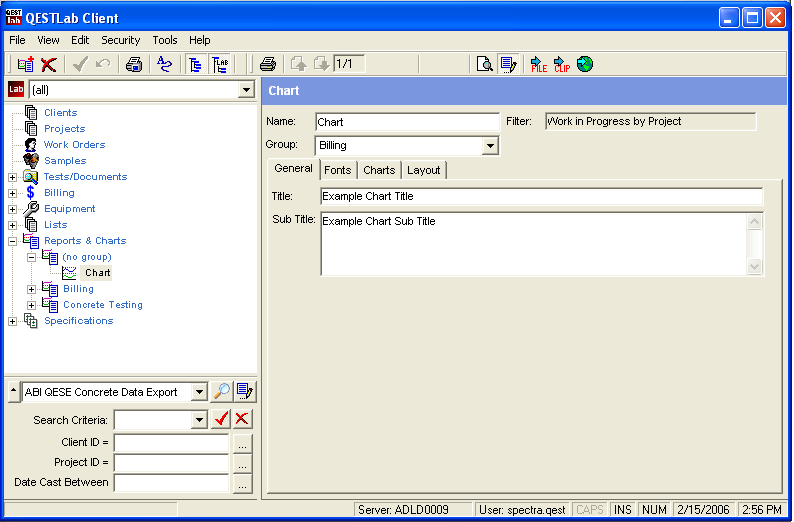Open Work Orders in the tree
The image size is (794, 522).
[x=74, y=145]
